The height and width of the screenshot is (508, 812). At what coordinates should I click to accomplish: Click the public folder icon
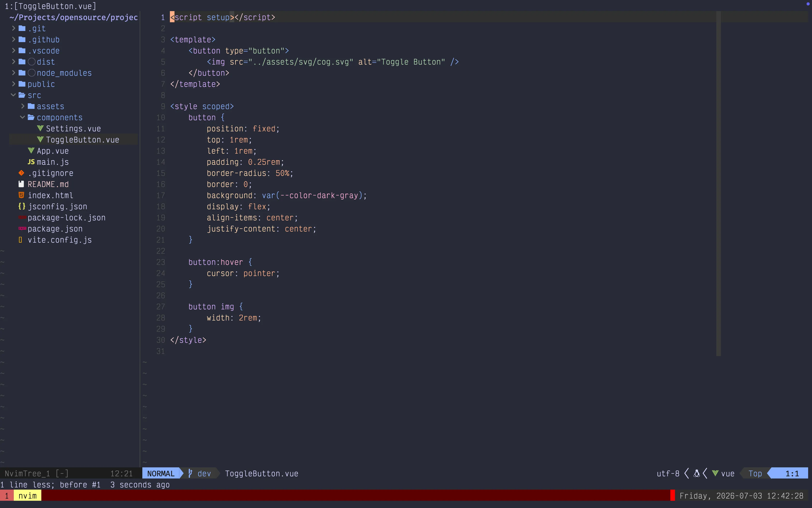tap(22, 84)
